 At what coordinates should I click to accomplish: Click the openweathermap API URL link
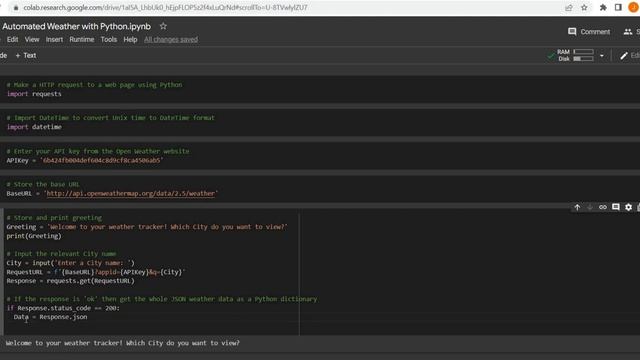click(x=131, y=193)
